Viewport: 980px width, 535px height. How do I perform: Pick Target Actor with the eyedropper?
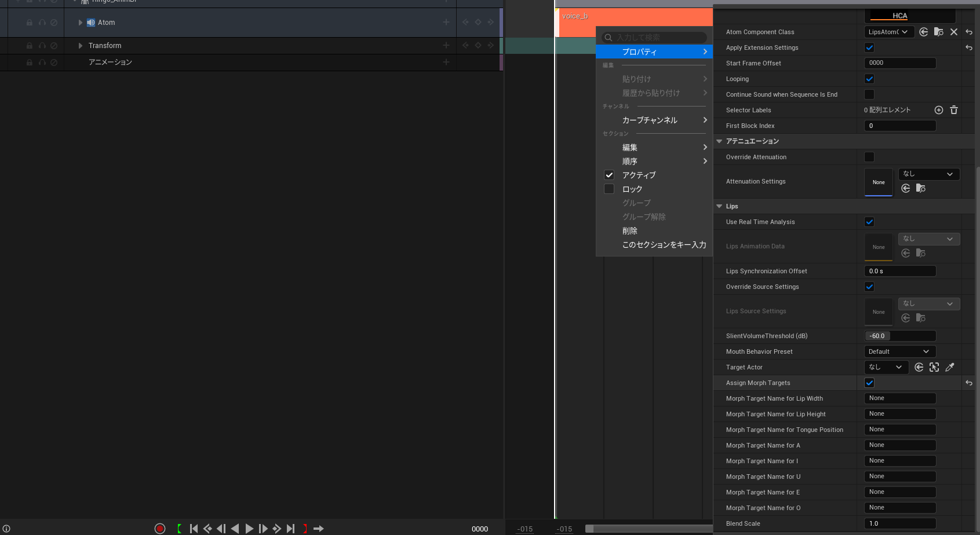click(950, 367)
